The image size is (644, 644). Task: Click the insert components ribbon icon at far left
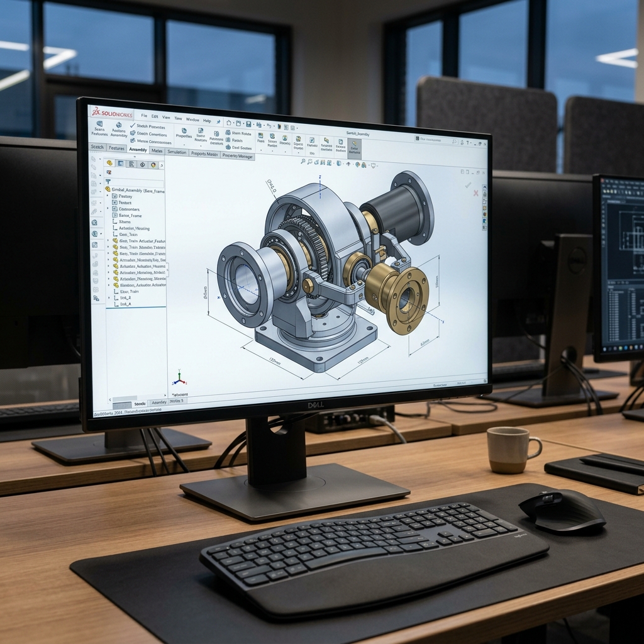pos(99,128)
